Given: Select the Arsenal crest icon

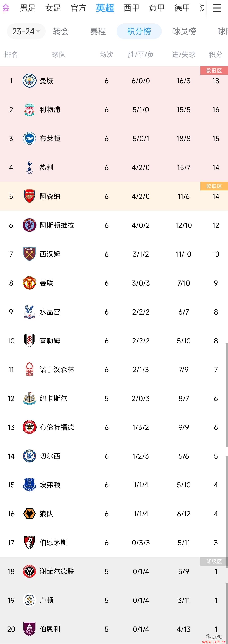Looking at the screenshot, I should (29, 196).
